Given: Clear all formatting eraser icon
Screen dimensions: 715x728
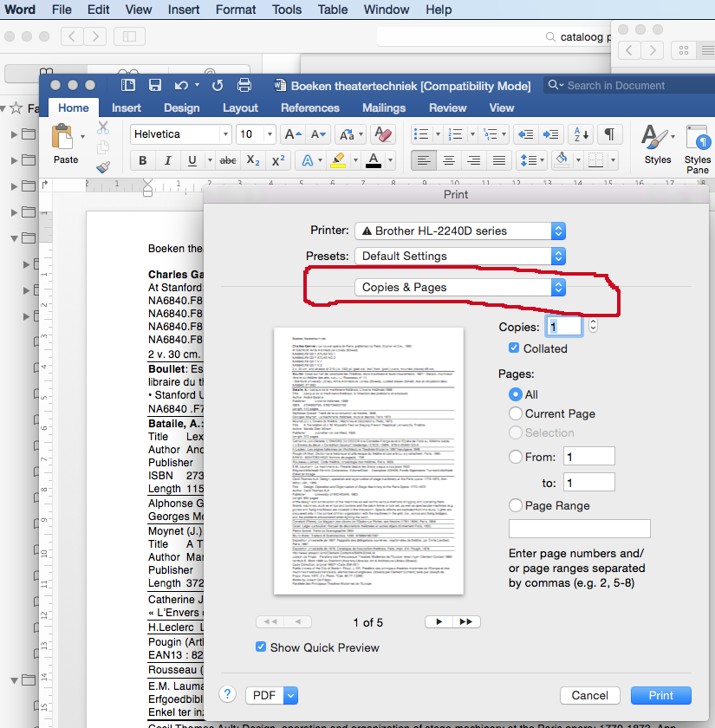Looking at the screenshot, I should 383,134.
